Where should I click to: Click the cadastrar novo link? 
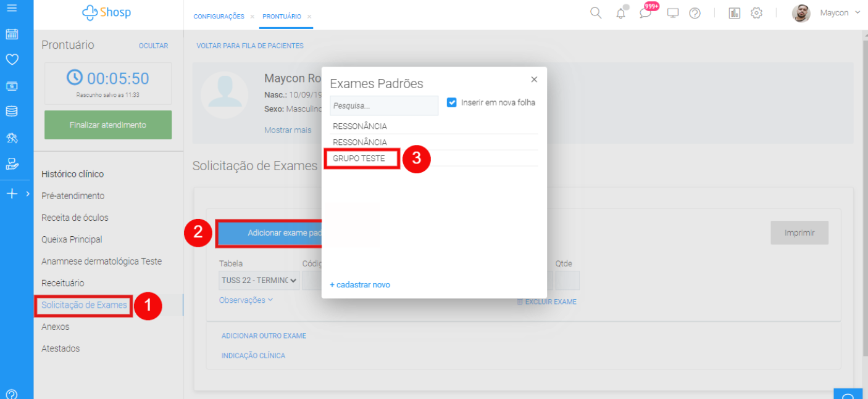point(360,285)
